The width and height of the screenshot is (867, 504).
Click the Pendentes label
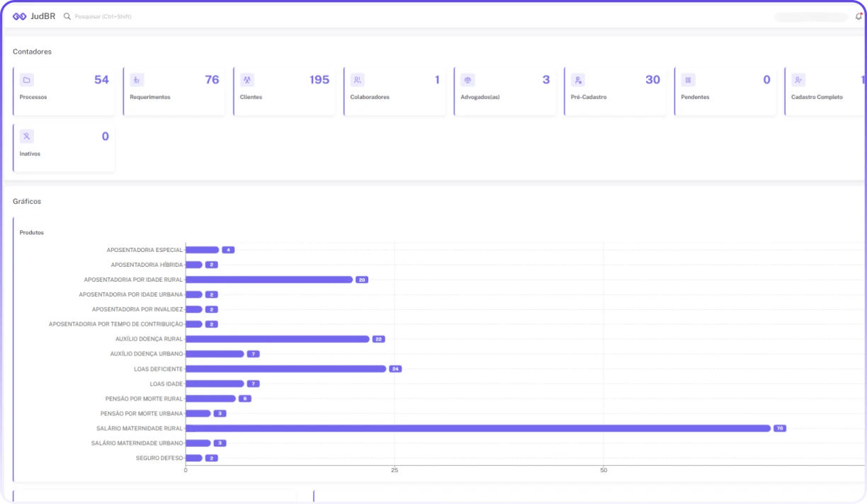click(695, 97)
